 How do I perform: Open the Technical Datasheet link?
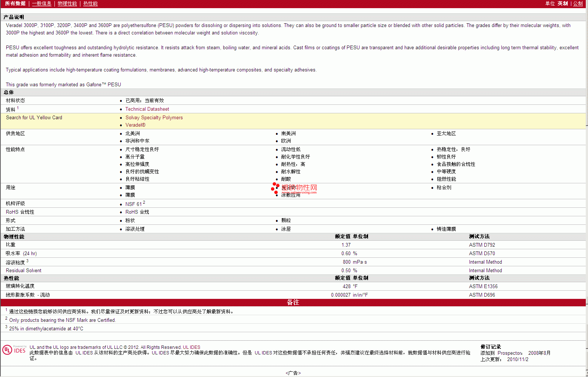(147, 109)
